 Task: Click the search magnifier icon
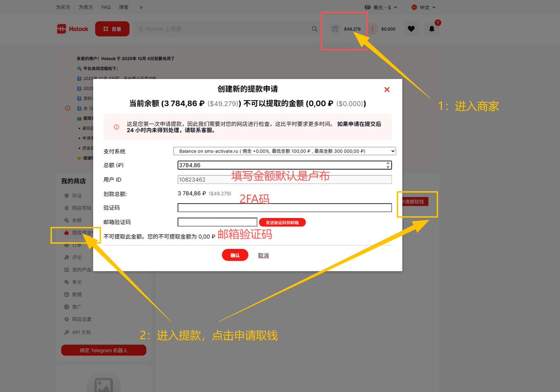(x=315, y=29)
